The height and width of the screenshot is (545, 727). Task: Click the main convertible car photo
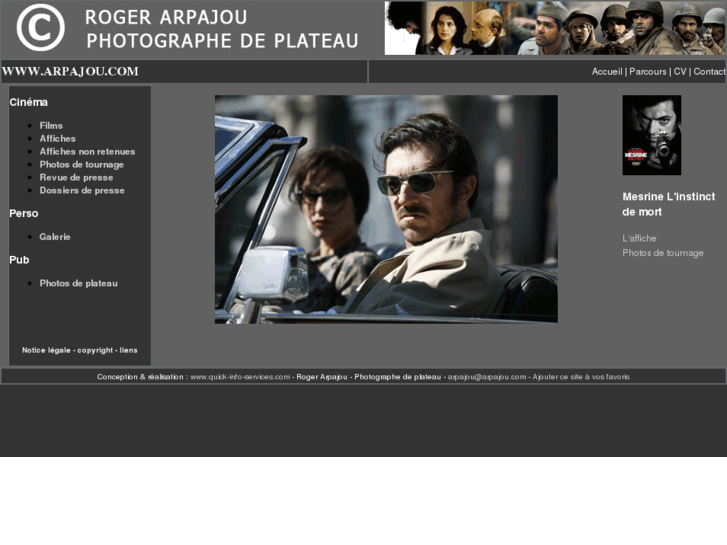pyautogui.click(x=386, y=209)
